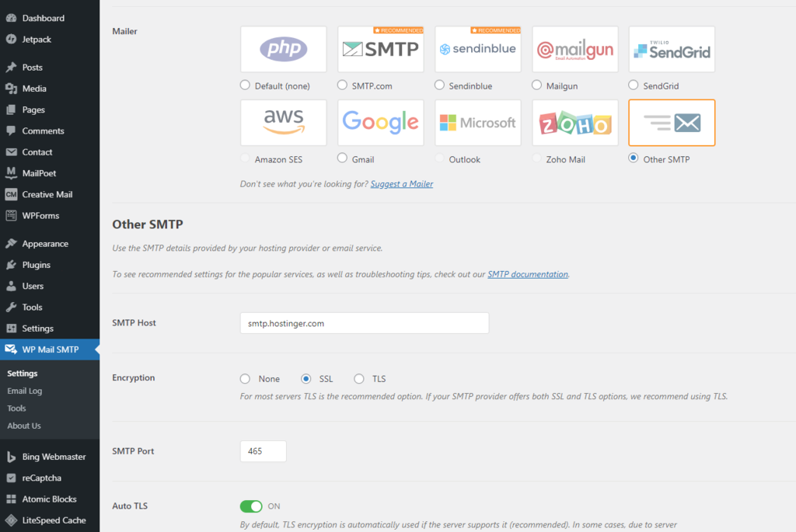This screenshot has height=532, width=796.
Task: Set encryption to SSL
Action: tap(306, 379)
